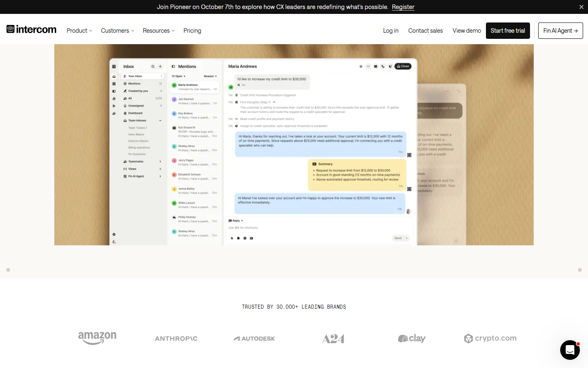Open the Fin AI Agent button

pyautogui.click(x=561, y=31)
